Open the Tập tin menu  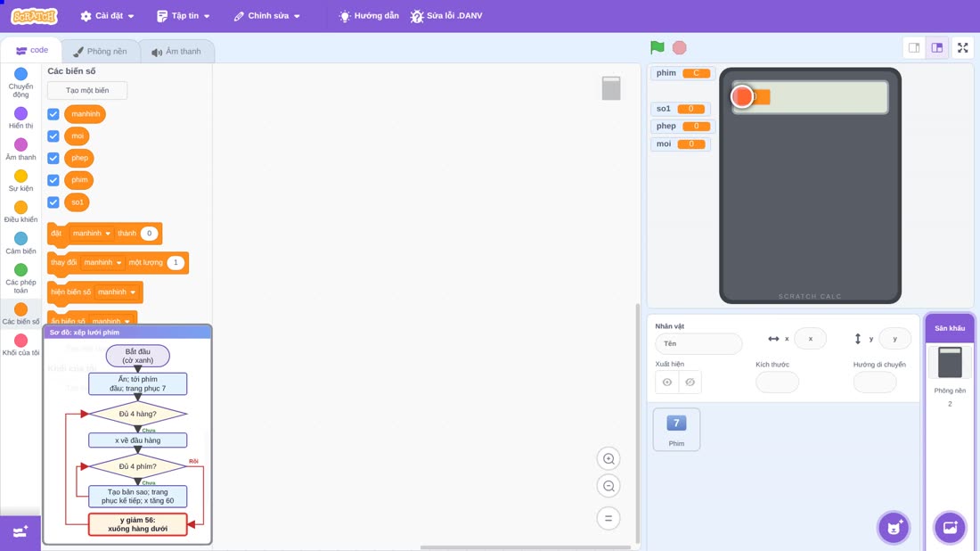pos(184,16)
